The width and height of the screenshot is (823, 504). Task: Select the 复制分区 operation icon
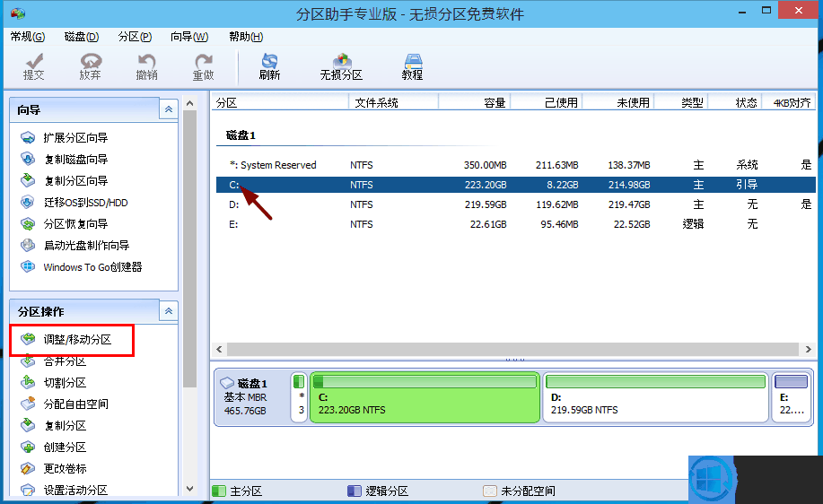[x=28, y=425]
